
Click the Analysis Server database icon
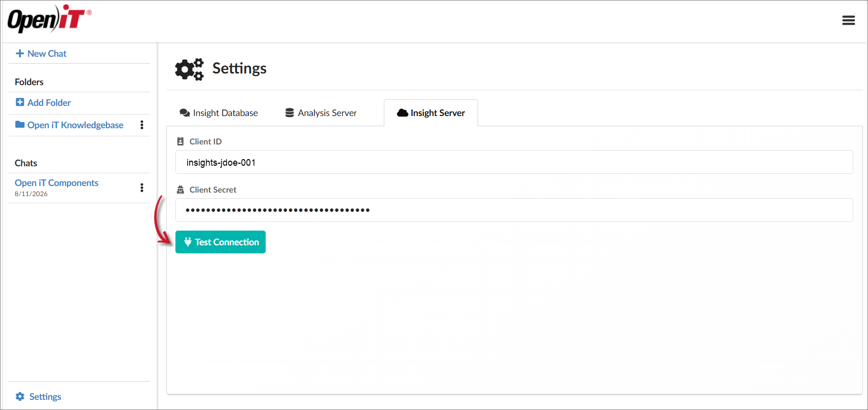point(290,113)
